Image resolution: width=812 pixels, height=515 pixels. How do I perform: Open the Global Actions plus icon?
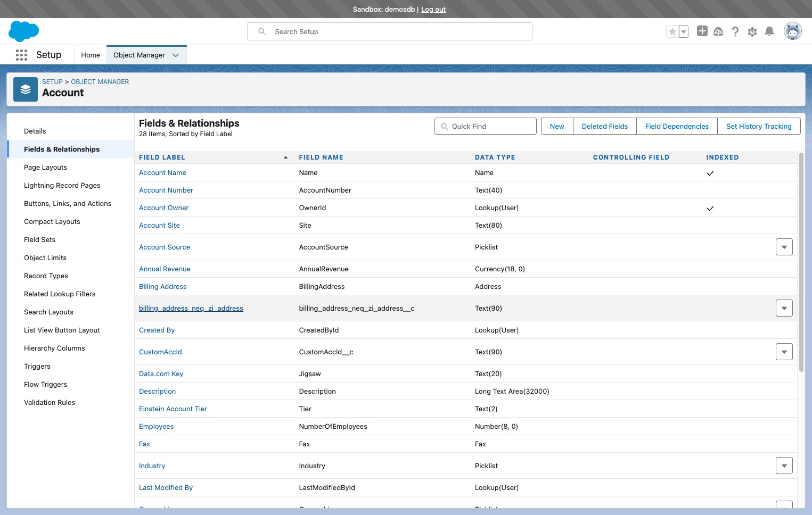click(x=702, y=31)
